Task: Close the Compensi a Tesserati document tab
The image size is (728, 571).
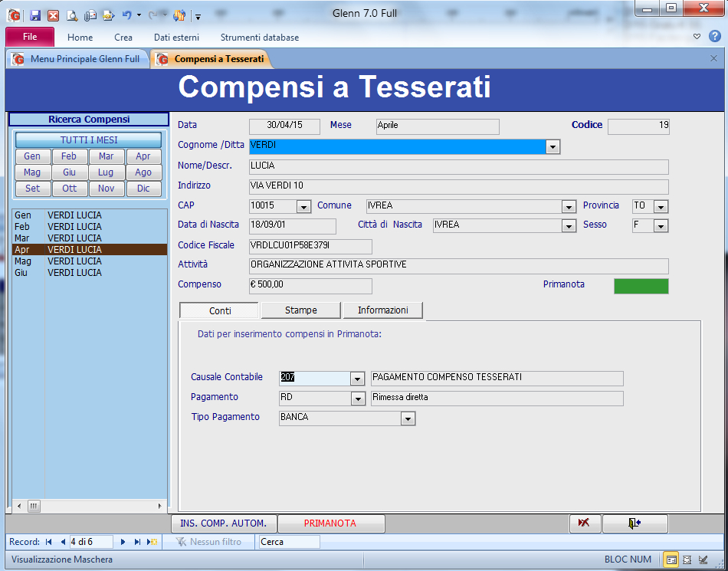Action: [713, 58]
